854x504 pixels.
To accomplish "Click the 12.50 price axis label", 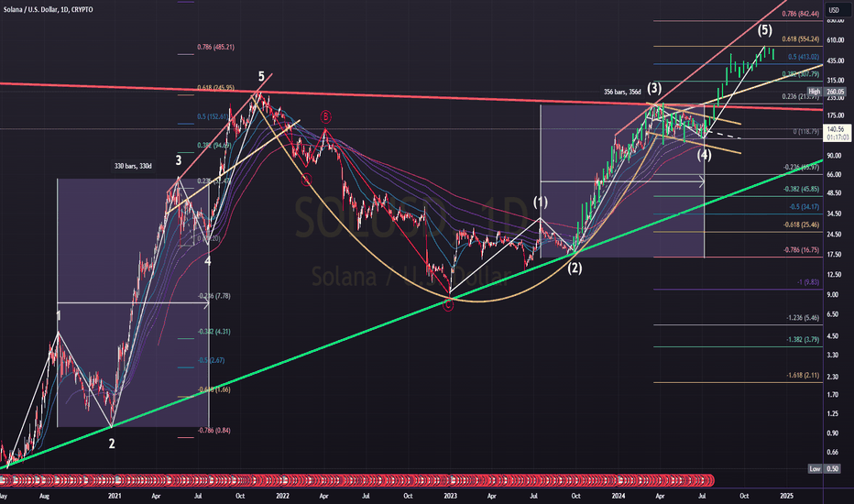I will point(834,275).
